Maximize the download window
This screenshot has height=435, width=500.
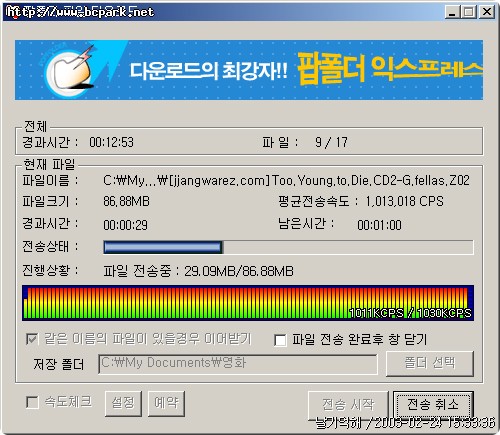coord(468,12)
